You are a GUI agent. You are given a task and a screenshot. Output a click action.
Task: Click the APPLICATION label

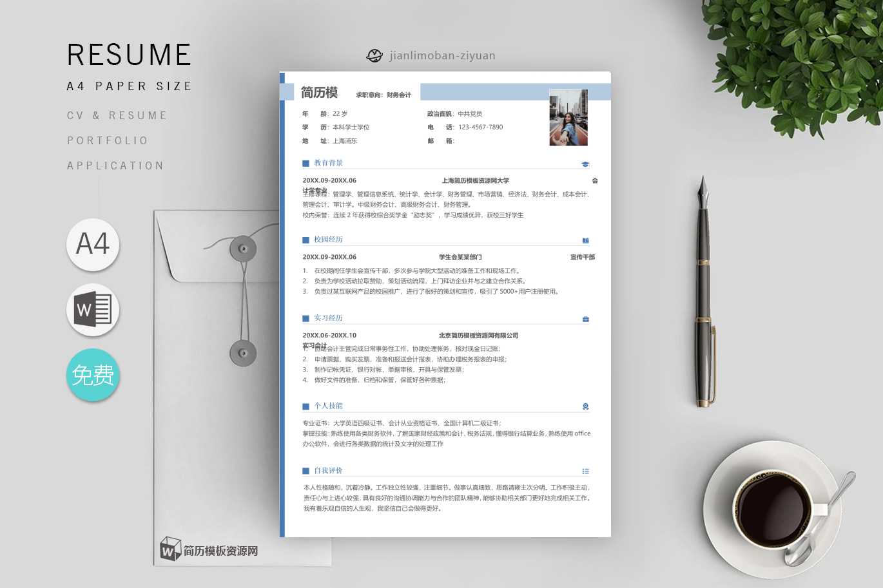coord(115,166)
